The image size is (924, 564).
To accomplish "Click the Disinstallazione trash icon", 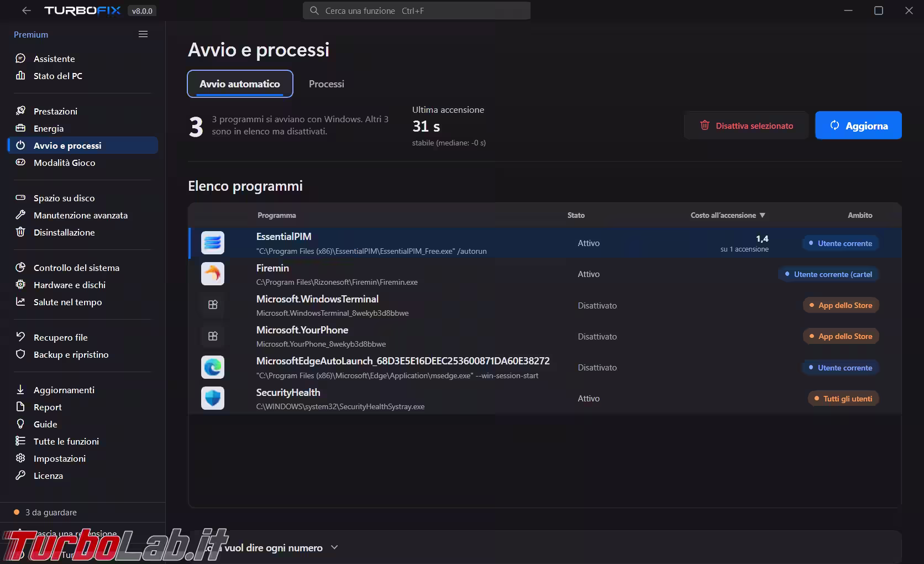I will [20, 232].
